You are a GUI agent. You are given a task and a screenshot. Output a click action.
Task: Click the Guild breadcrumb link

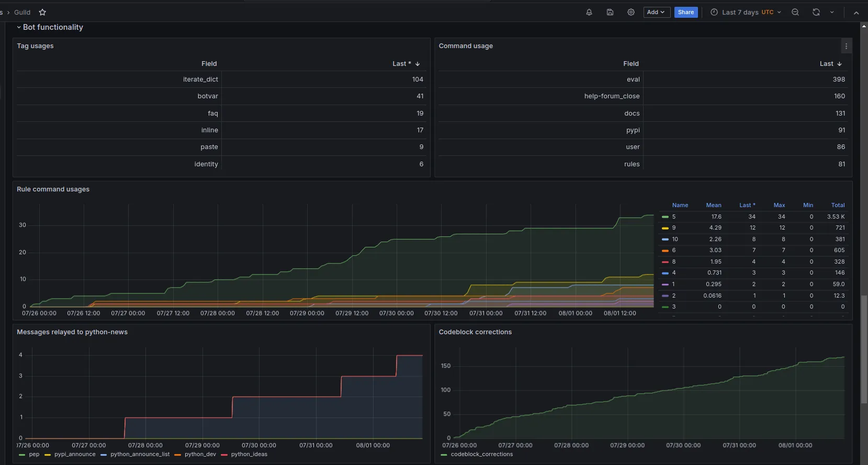click(x=22, y=12)
